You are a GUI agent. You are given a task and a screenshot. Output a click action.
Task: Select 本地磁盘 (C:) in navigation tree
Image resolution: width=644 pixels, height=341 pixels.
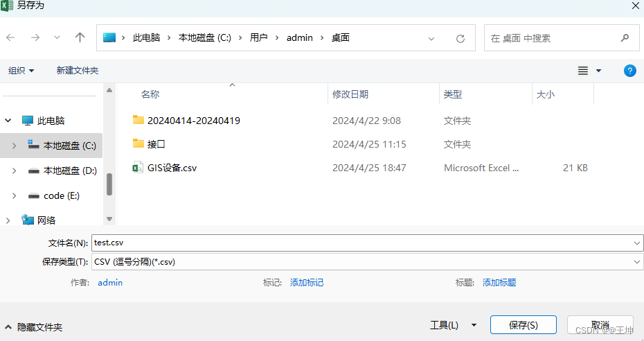[x=70, y=146]
